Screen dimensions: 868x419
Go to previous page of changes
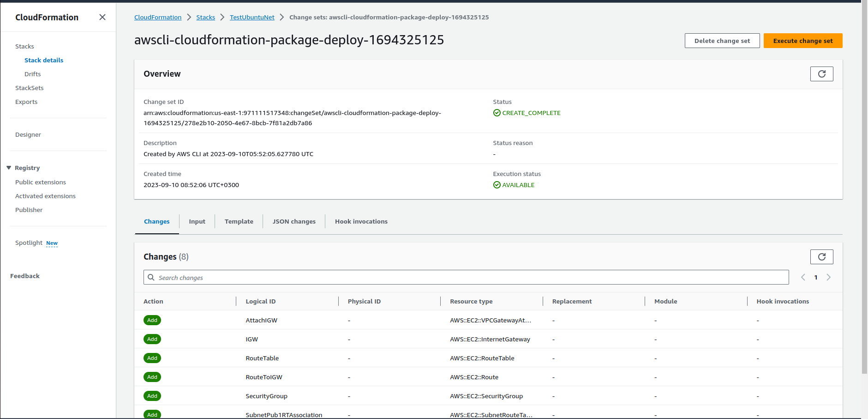click(803, 277)
